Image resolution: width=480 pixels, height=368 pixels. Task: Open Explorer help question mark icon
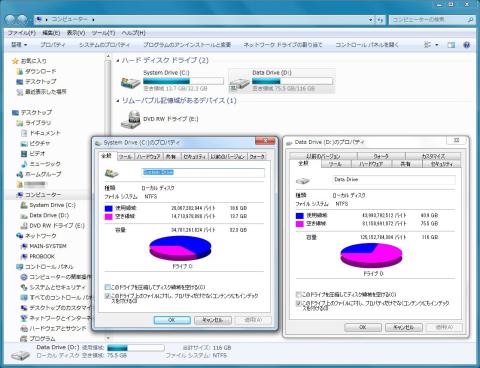467,45
